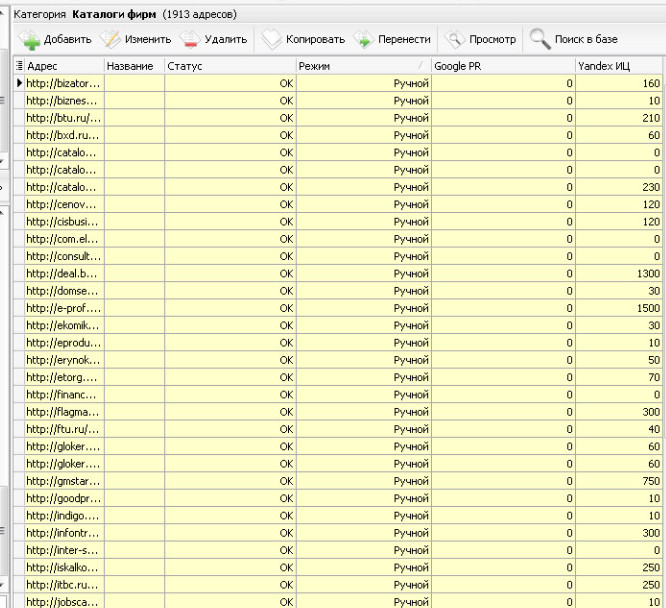Click Yandex ИЦ value 230
The width and height of the screenshot is (666, 608).
pos(651,187)
